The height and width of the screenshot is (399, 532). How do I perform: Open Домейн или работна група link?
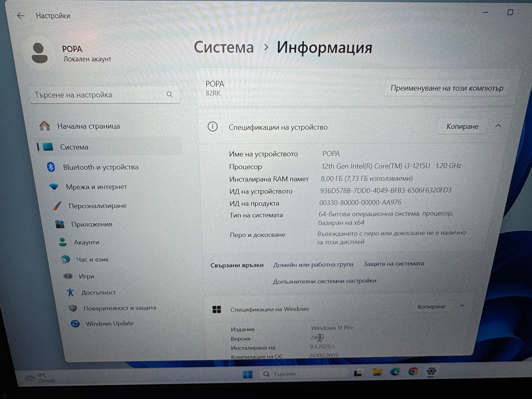tap(313, 265)
